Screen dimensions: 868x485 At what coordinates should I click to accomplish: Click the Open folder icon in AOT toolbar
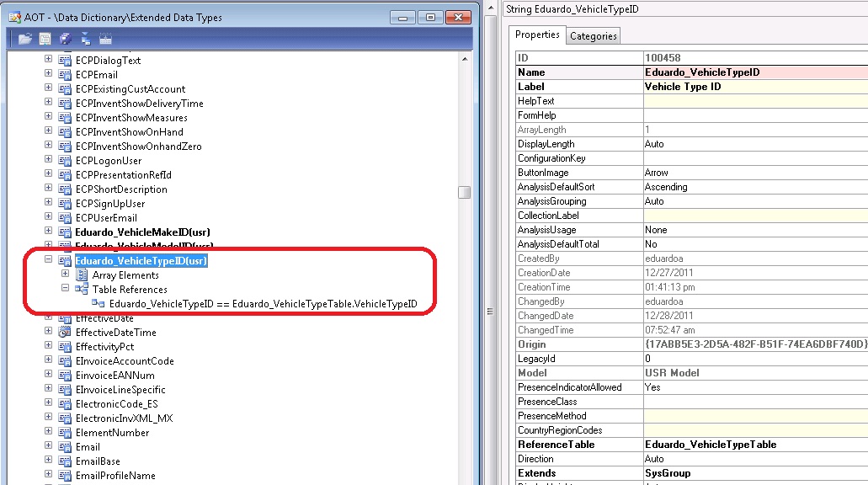(25, 39)
